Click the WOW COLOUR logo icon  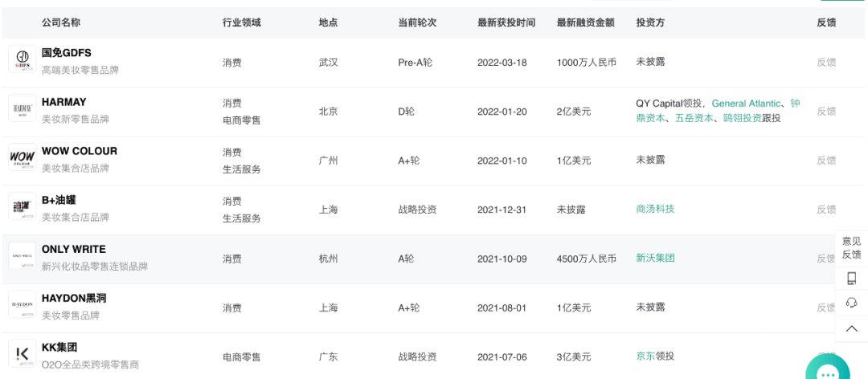click(x=22, y=158)
